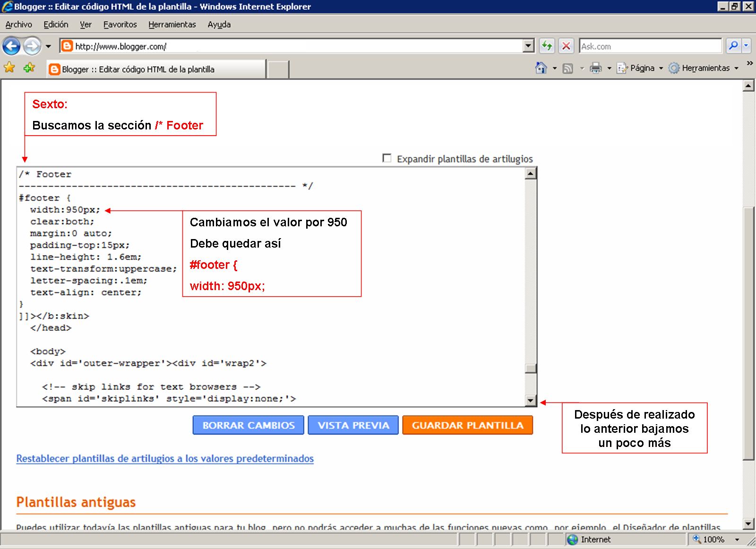Click the Stop loading red X icon

click(566, 46)
